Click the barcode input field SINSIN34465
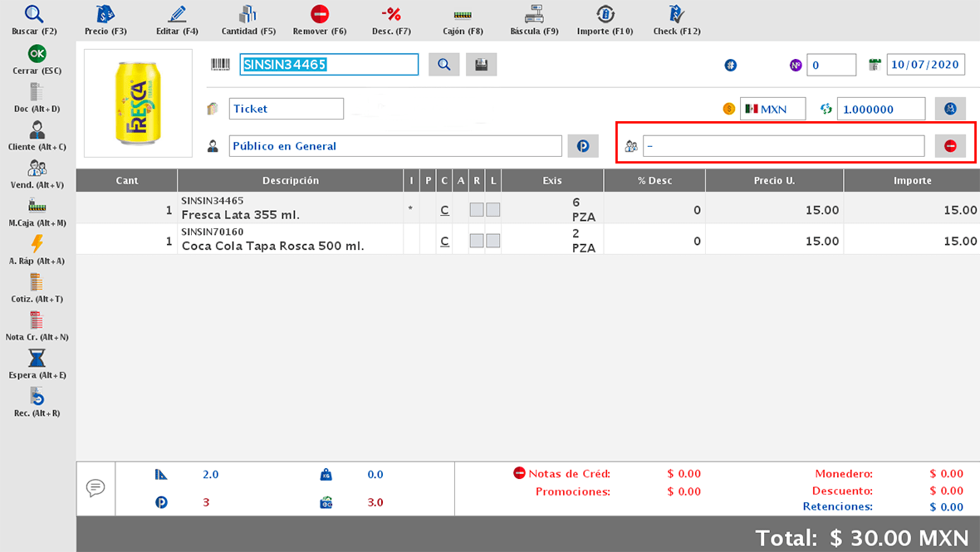Viewport: 980px width, 552px height. click(x=329, y=65)
